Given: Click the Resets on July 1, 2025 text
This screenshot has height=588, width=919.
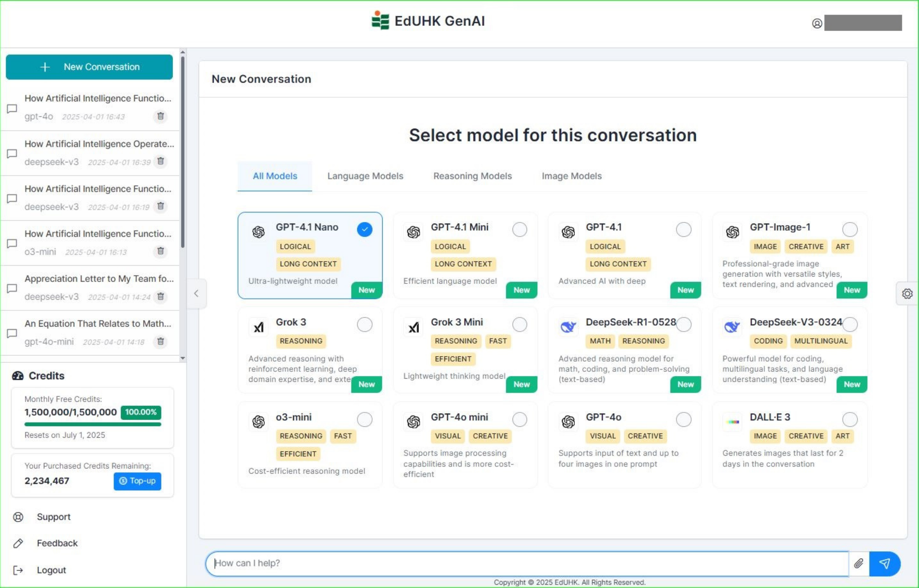Looking at the screenshot, I should (64, 435).
